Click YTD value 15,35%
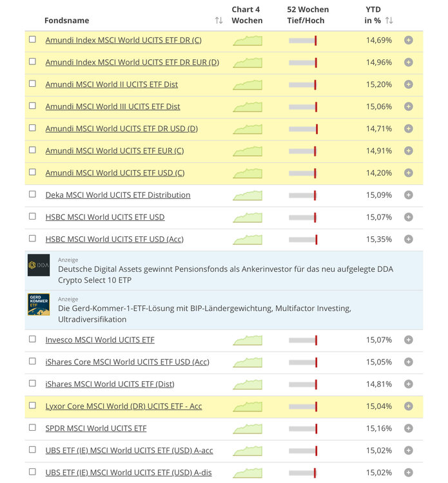 (379, 240)
